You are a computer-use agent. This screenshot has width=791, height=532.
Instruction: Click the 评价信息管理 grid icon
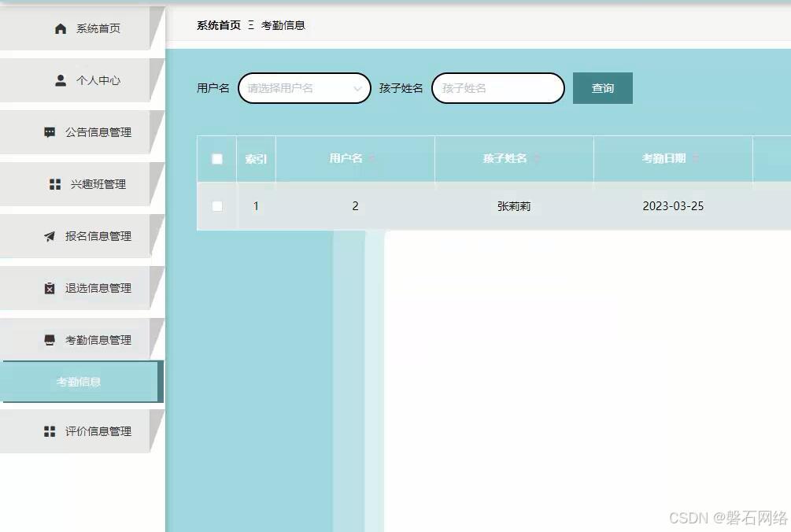coord(49,430)
